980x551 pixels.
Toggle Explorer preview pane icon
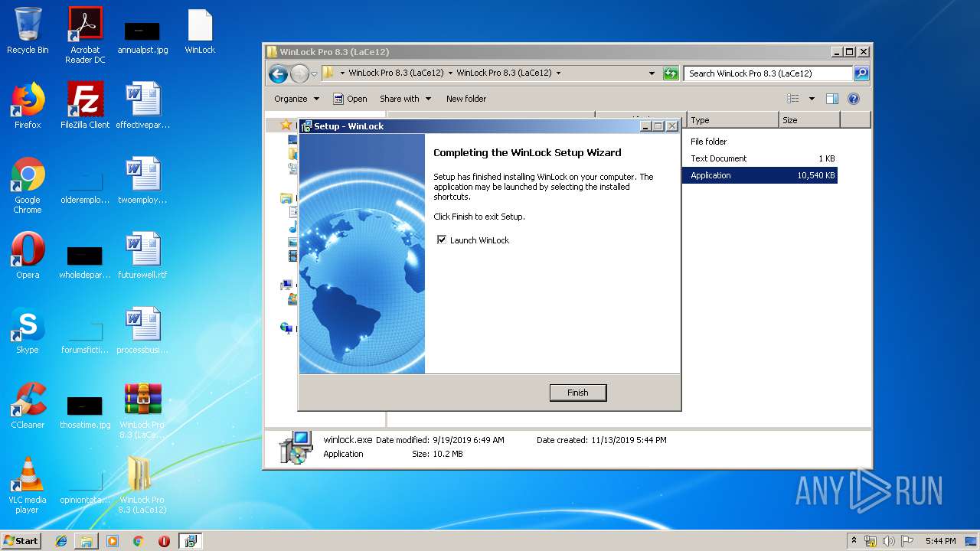pyautogui.click(x=832, y=99)
